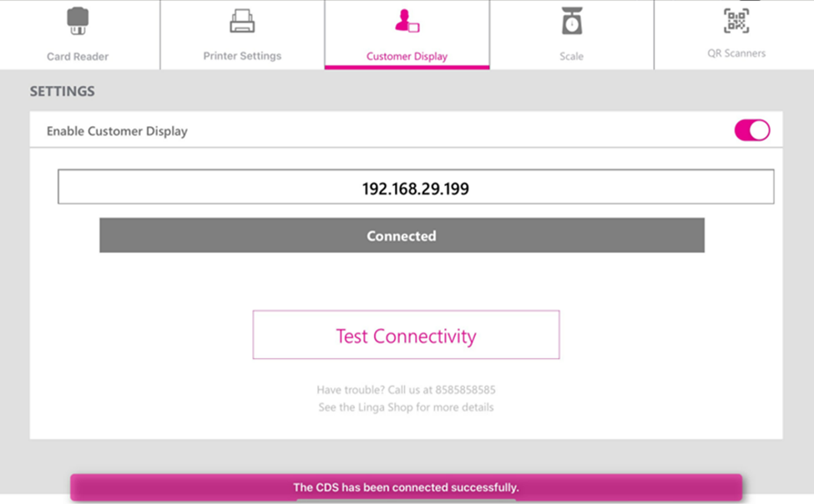Open the Linga Shop details link

(x=406, y=407)
